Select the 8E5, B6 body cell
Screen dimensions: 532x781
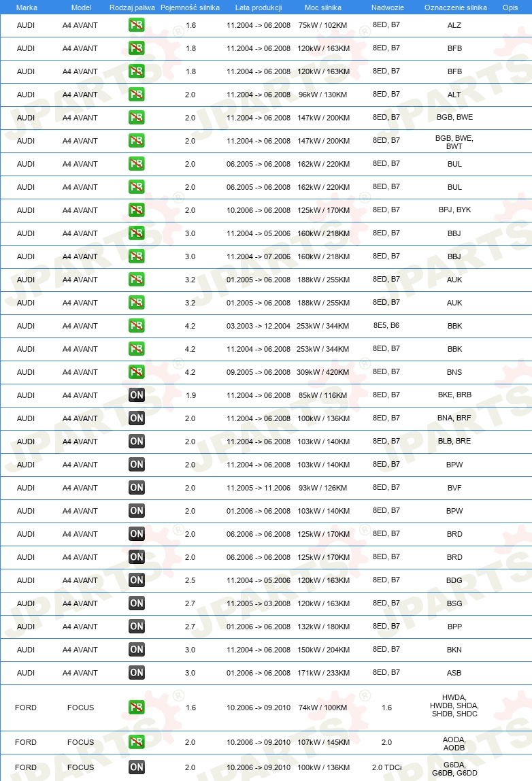click(x=386, y=325)
